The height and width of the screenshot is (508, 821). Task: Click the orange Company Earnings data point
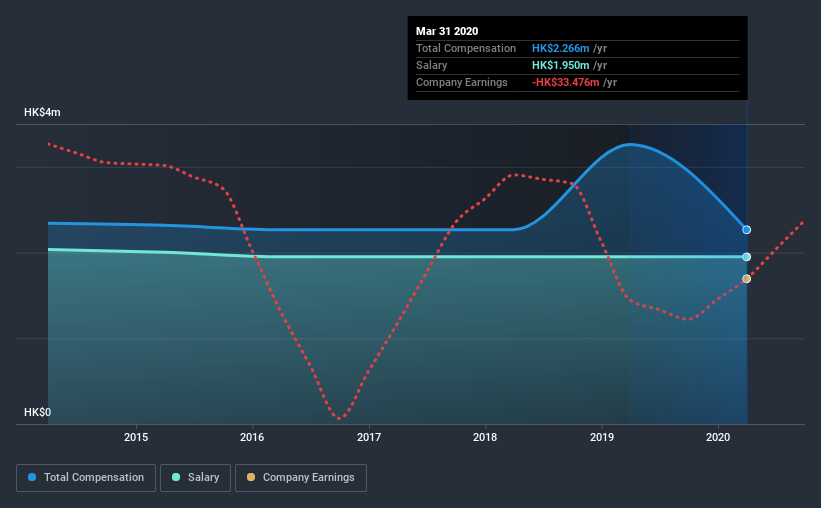[747, 279]
